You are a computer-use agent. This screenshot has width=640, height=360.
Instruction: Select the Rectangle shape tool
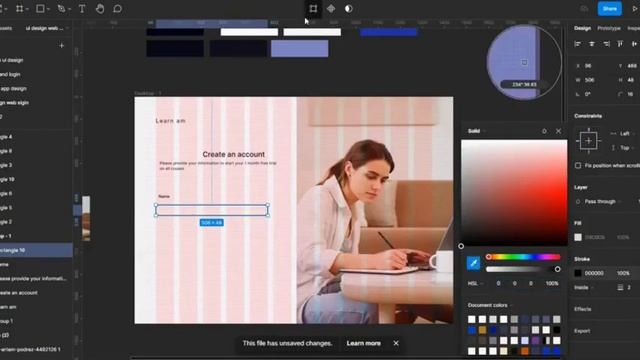point(40,9)
